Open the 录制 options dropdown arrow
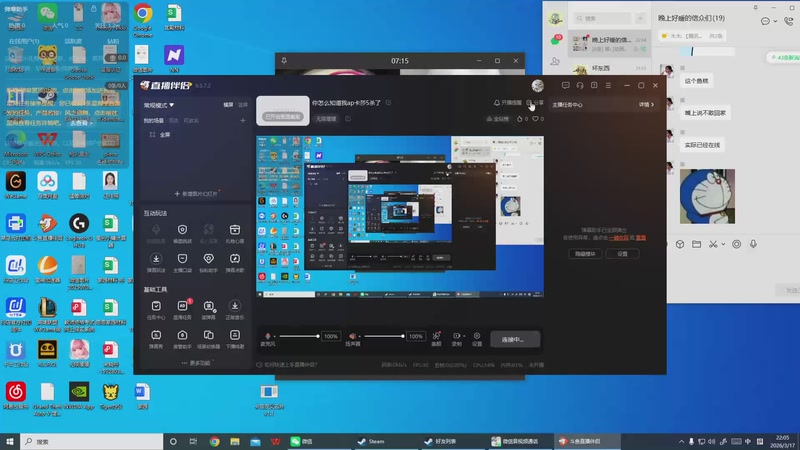The image size is (800, 450). [x=464, y=336]
